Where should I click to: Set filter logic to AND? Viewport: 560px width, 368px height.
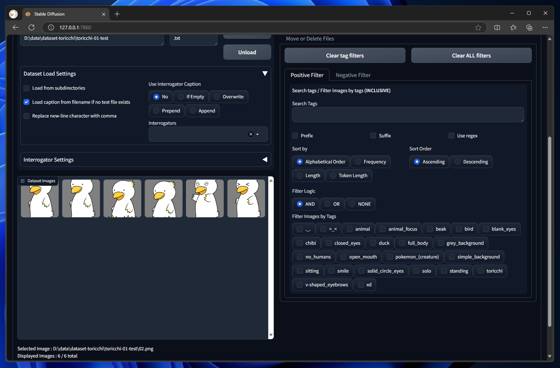point(306,204)
